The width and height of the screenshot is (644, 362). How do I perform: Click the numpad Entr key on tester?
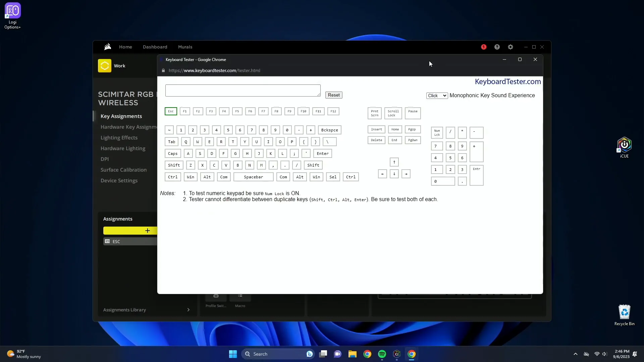(x=476, y=175)
